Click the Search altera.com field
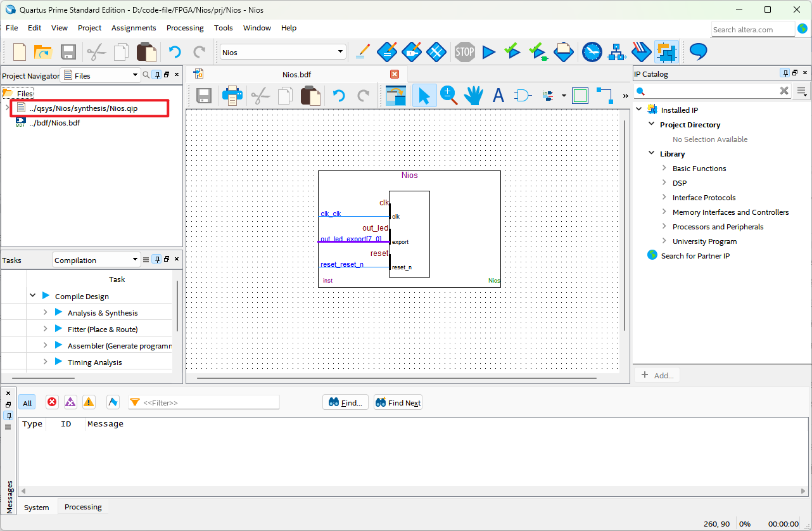 (x=752, y=29)
